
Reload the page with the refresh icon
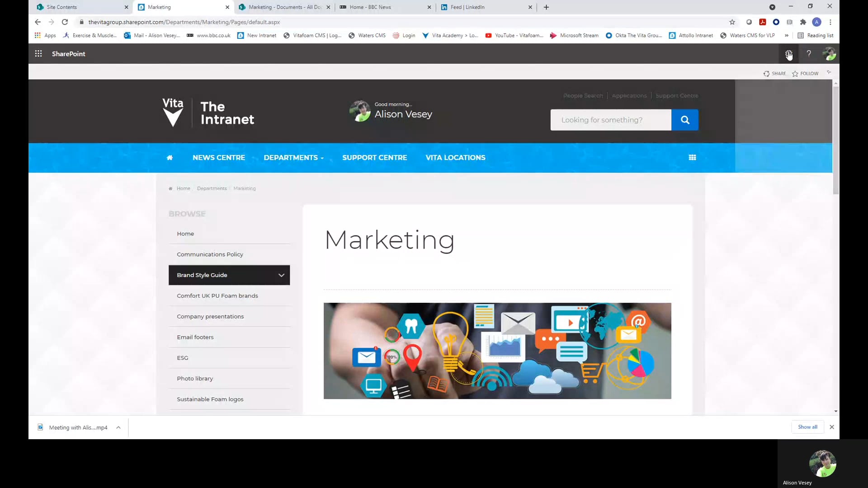click(x=65, y=22)
